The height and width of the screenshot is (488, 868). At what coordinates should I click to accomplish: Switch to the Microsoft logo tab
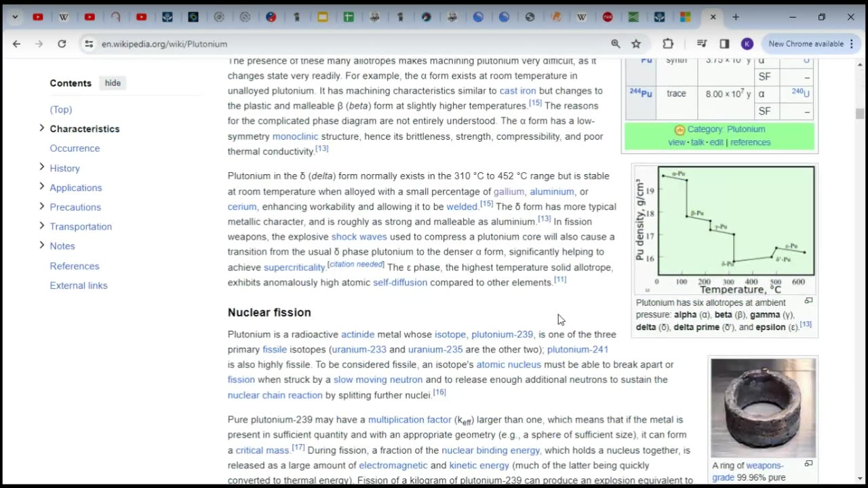click(686, 17)
